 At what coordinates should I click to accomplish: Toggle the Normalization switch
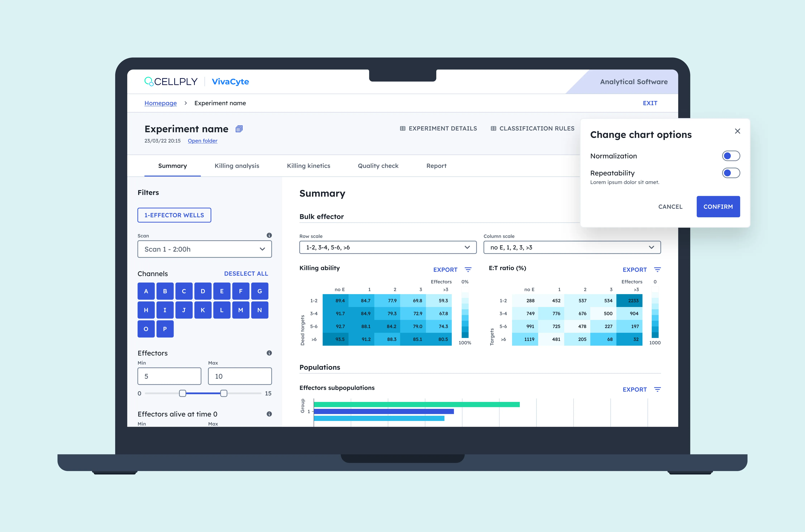[x=731, y=156]
